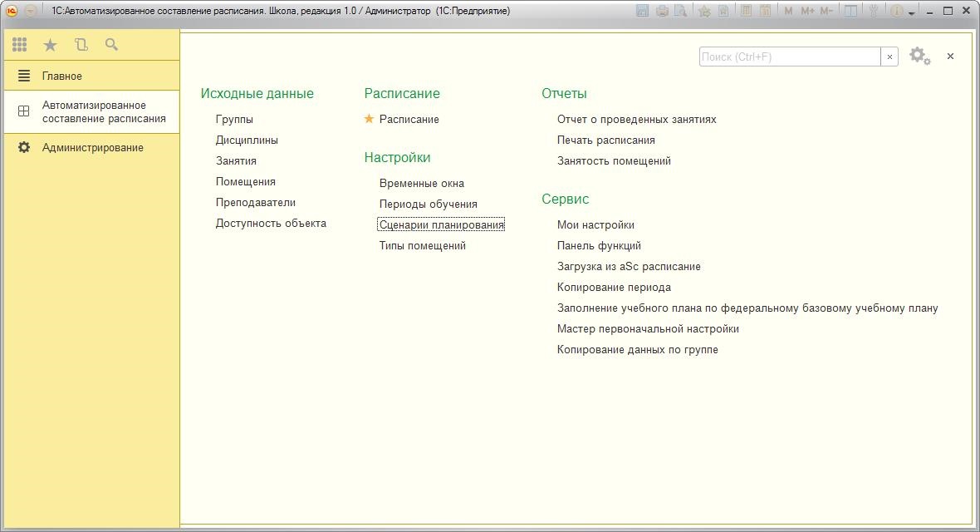This screenshot has width=980, height=532.
Task: Switch to the Главное section
Action: click(62, 76)
